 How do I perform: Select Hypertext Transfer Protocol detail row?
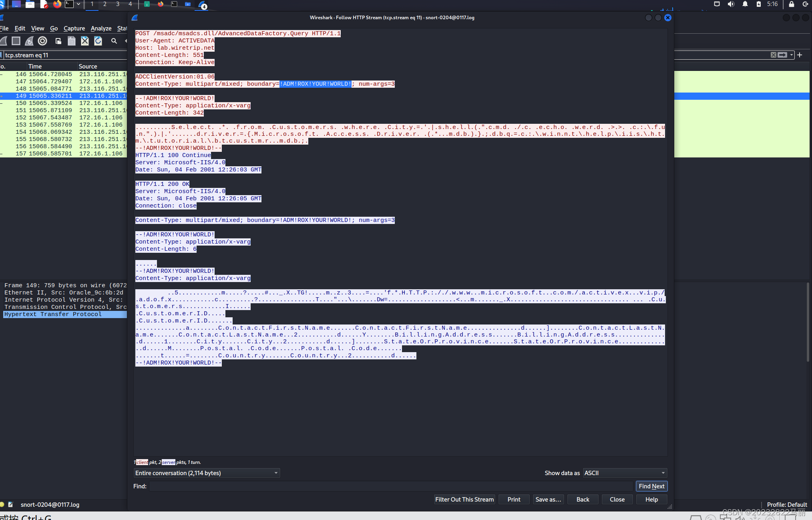coord(65,314)
